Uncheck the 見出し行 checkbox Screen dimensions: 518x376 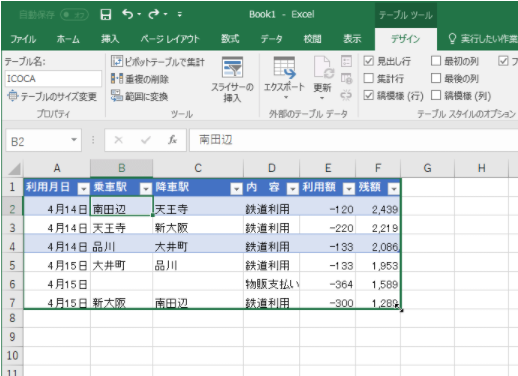point(368,61)
